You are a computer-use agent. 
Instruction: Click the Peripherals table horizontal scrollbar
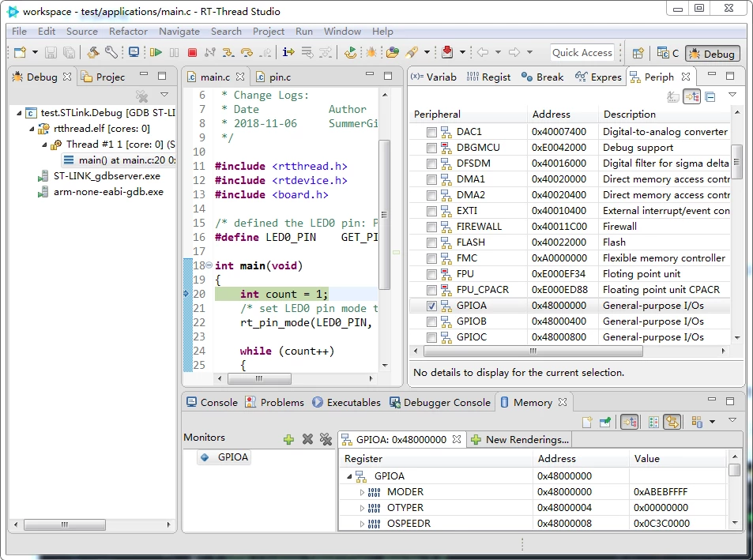point(533,351)
